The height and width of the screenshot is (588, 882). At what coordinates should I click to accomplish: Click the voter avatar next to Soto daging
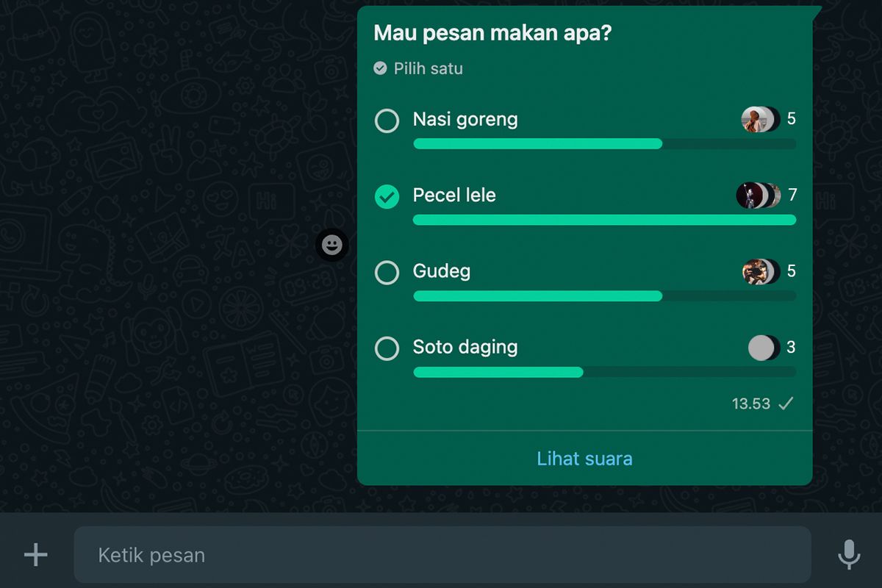pos(762,347)
